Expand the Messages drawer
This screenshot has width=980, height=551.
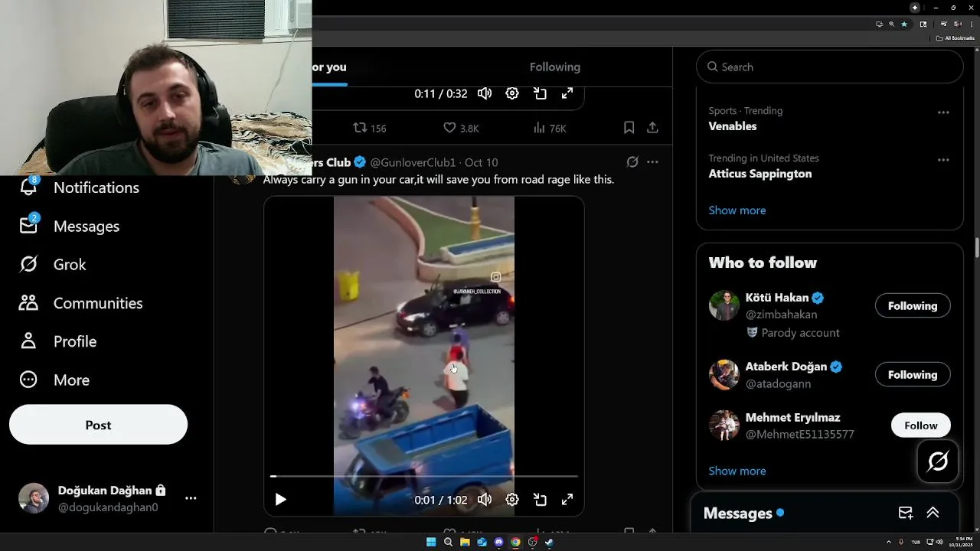click(933, 513)
